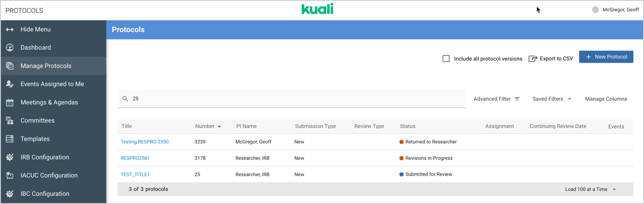Viewport: 644px width, 204px height.
Task: Click the Meetings & Agendas calendar icon
Action: pyautogui.click(x=10, y=103)
